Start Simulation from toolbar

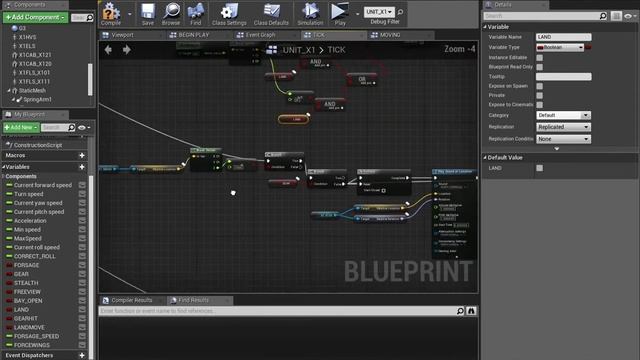pyautogui.click(x=310, y=13)
